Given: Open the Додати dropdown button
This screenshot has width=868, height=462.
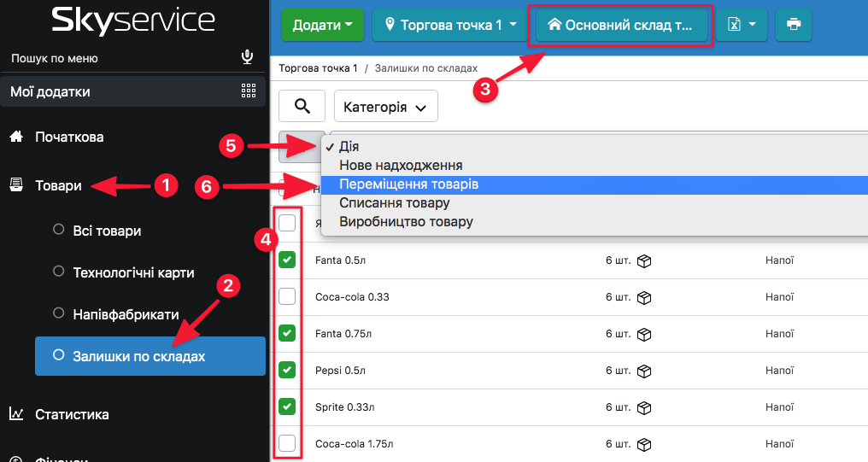Looking at the screenshot, I should (x=322, y=25).
